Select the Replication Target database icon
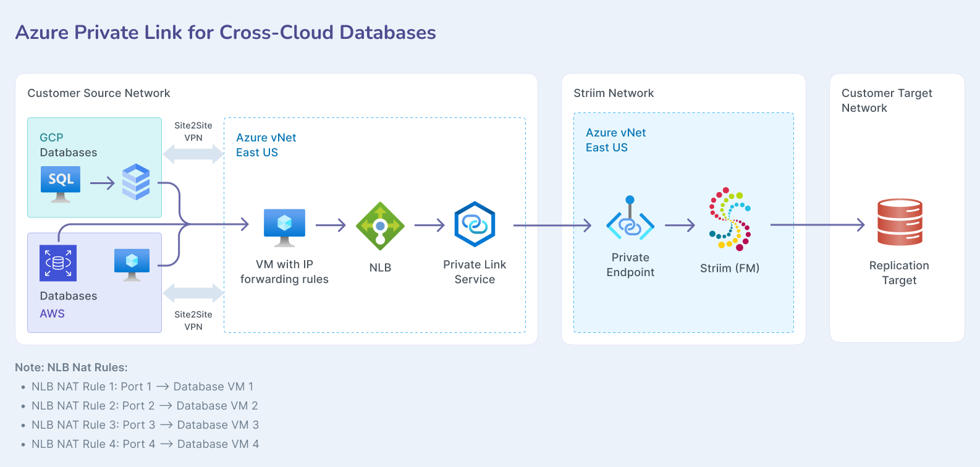The image size is (980, 467). tap(900, 222)
